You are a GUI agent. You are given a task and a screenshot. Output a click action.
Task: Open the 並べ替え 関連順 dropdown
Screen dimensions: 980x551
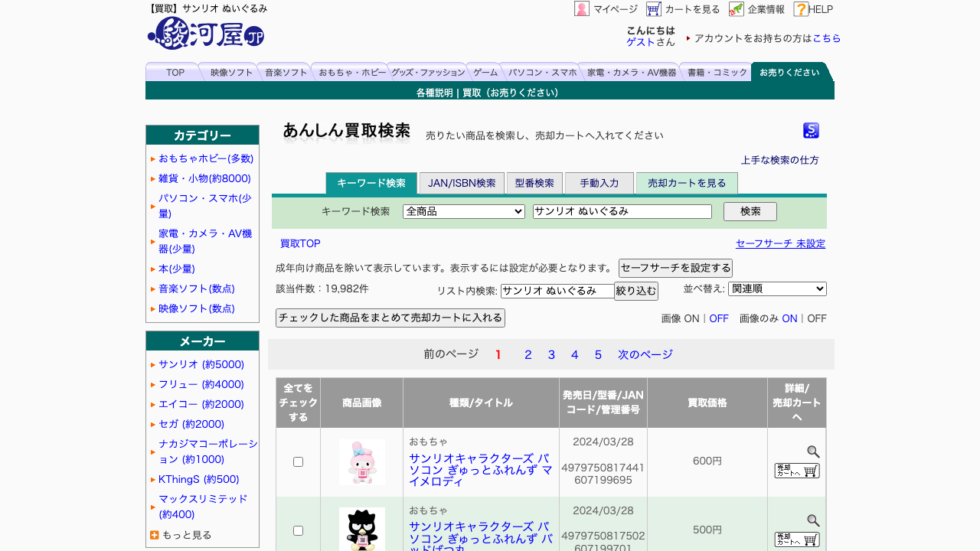pos(777,289)
